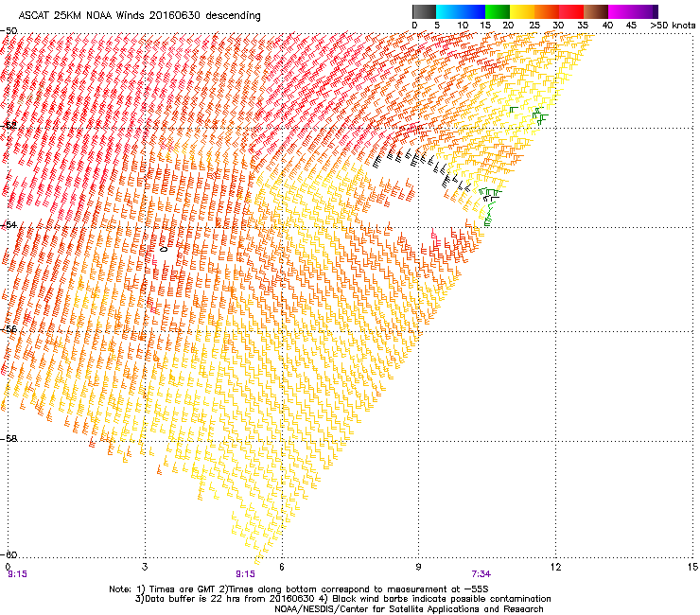Click the black "0" marker near longitude 3
Screen dimensions: 700x615
coord(164,249)
